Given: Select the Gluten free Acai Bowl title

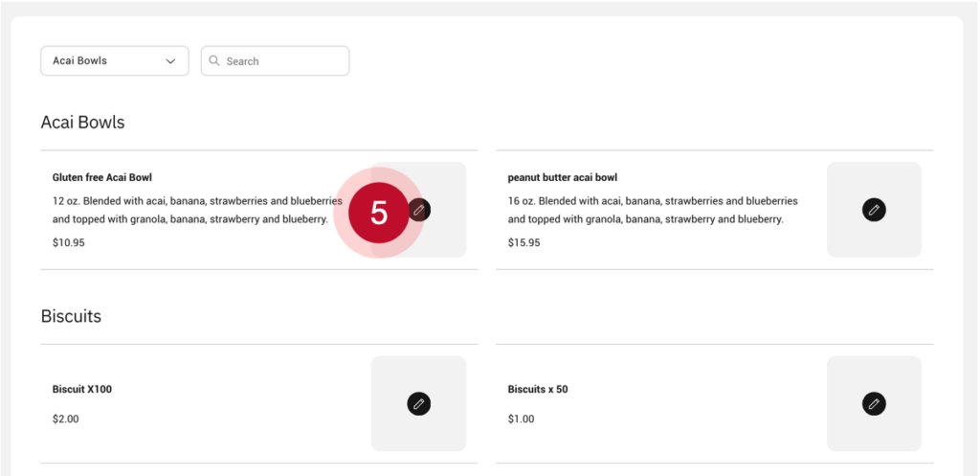Looking at the screenshot, I should 102,177.
